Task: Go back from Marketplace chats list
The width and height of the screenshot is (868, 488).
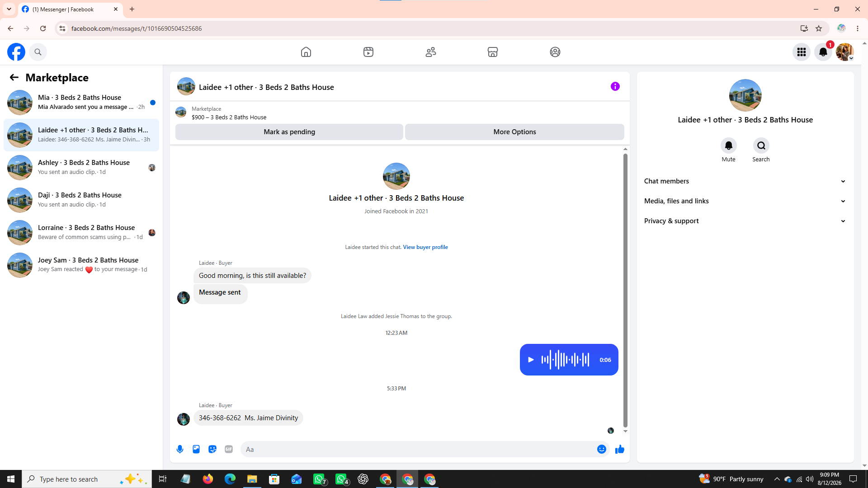Action: pos(14,78)
